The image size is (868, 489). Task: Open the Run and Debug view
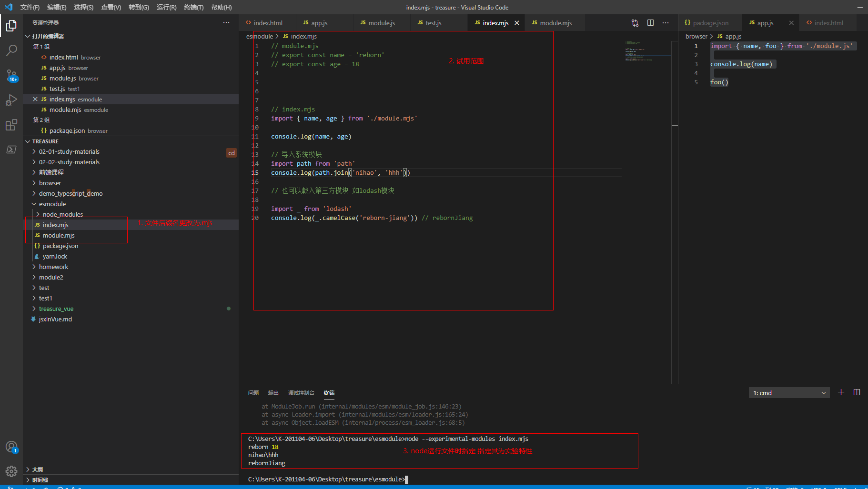11,100
